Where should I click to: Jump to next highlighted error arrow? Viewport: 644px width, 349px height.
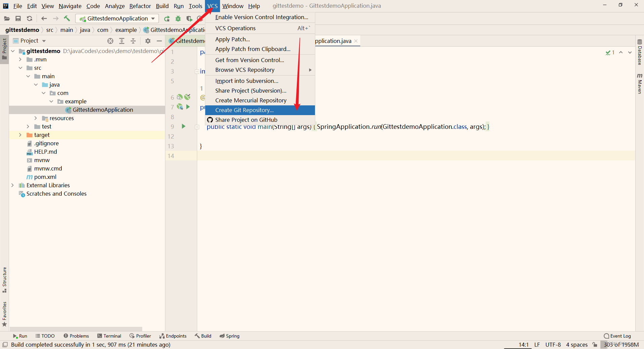pos(630,52)
